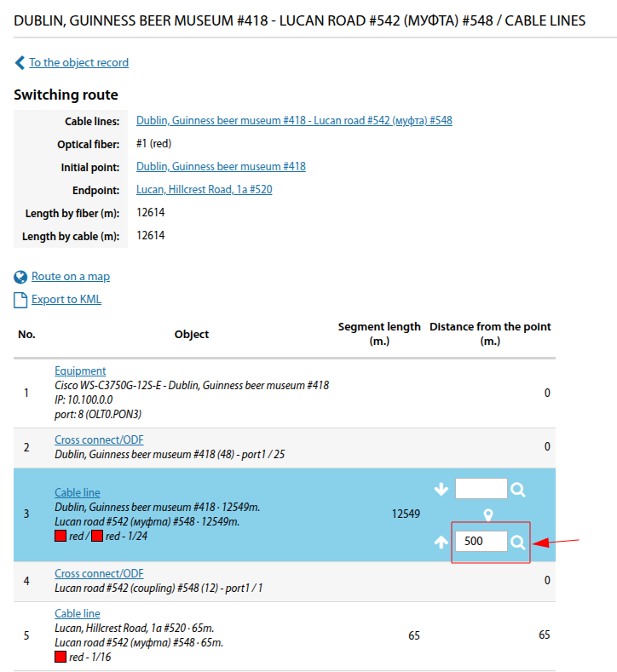The width and height of the screenshot is (617, 672).
Task: Click the distance field containing 500
Action: tap(481, 542)
